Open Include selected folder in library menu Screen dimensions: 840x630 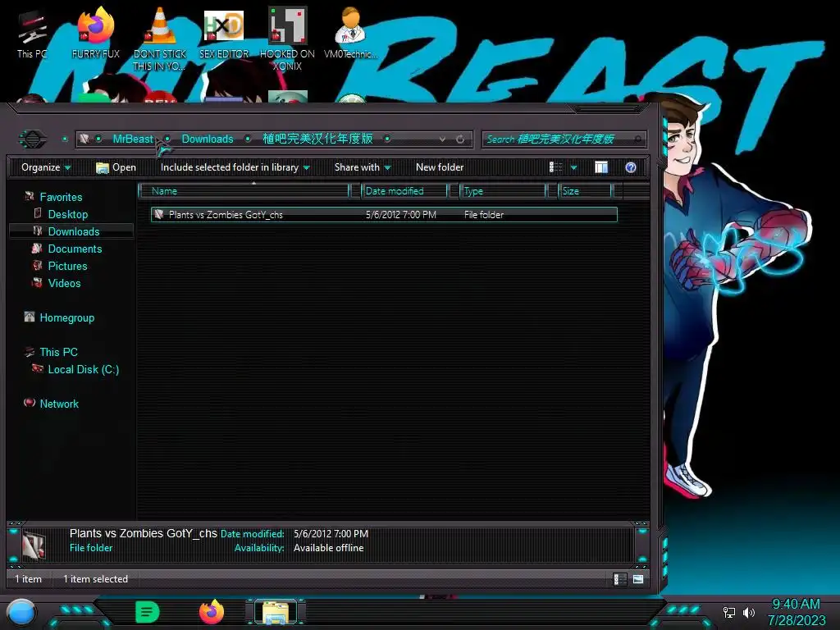click(x=235, y=167)
